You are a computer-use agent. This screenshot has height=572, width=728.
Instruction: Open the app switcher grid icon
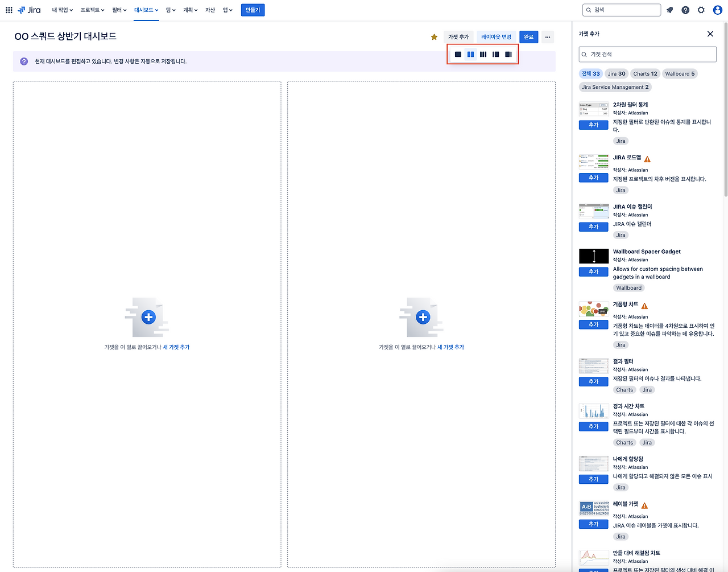click(x=9, y=10)
